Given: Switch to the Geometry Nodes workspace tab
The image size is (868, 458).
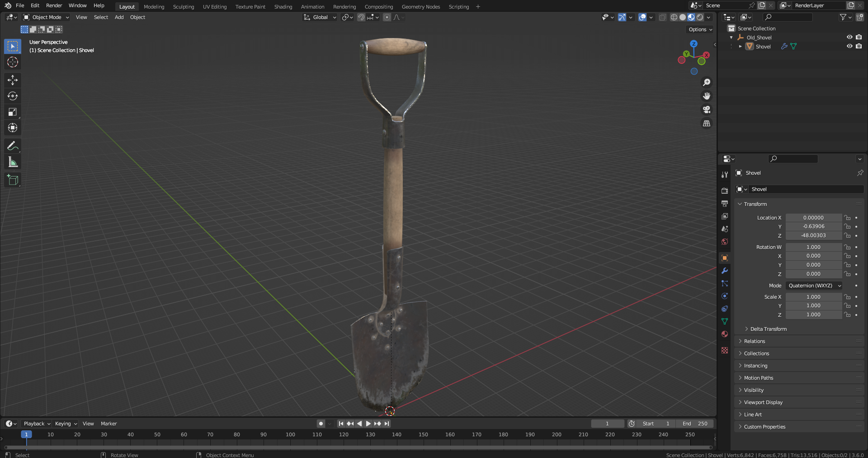Looking at the screenshot, I should coord(420,7).
